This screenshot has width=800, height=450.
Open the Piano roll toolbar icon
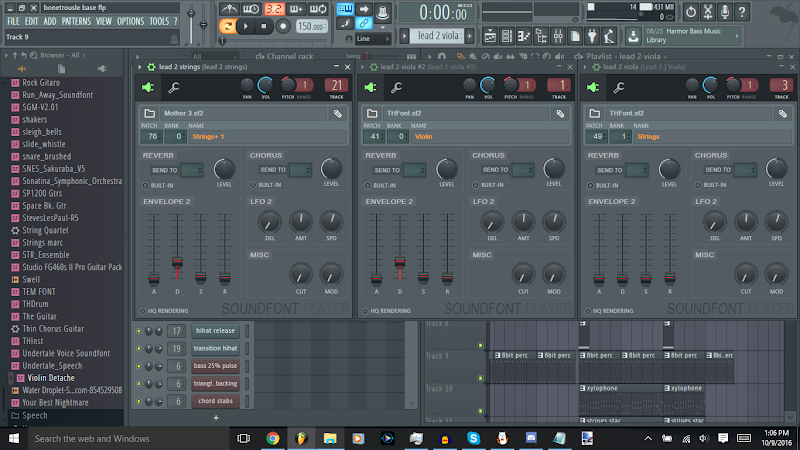click(523, 36)
